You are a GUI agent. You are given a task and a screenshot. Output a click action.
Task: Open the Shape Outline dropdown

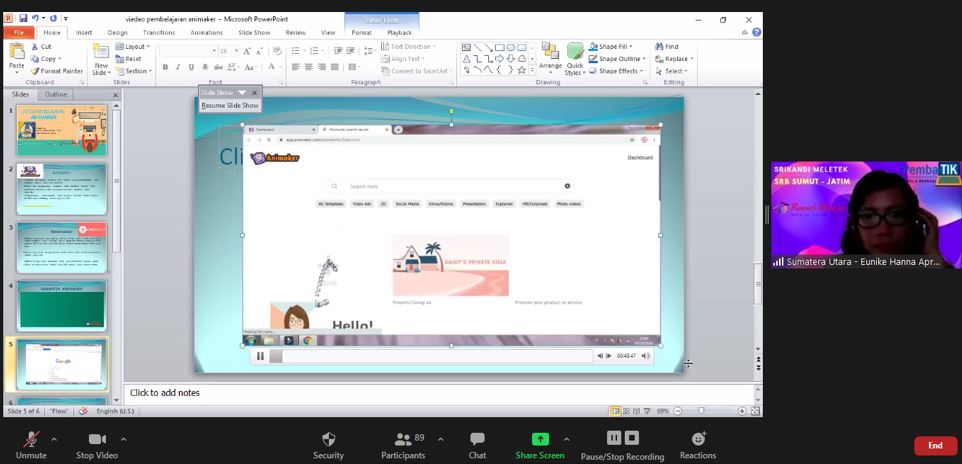[617, 59]
